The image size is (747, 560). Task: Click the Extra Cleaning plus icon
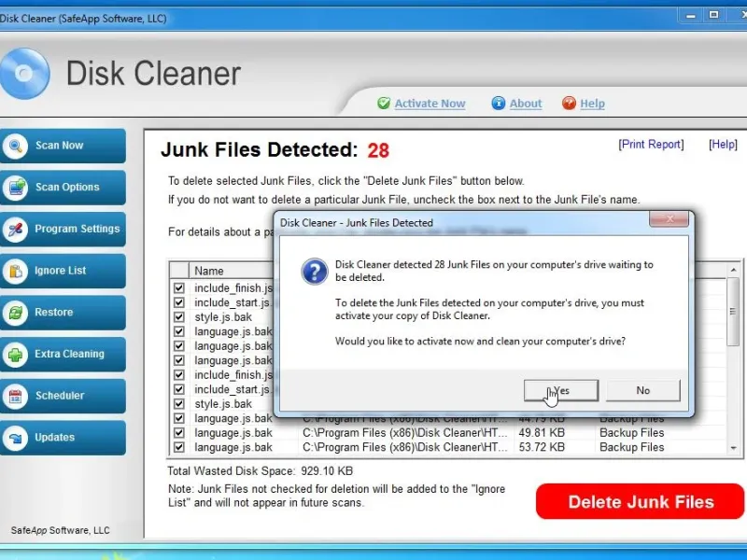click(15, 355)
